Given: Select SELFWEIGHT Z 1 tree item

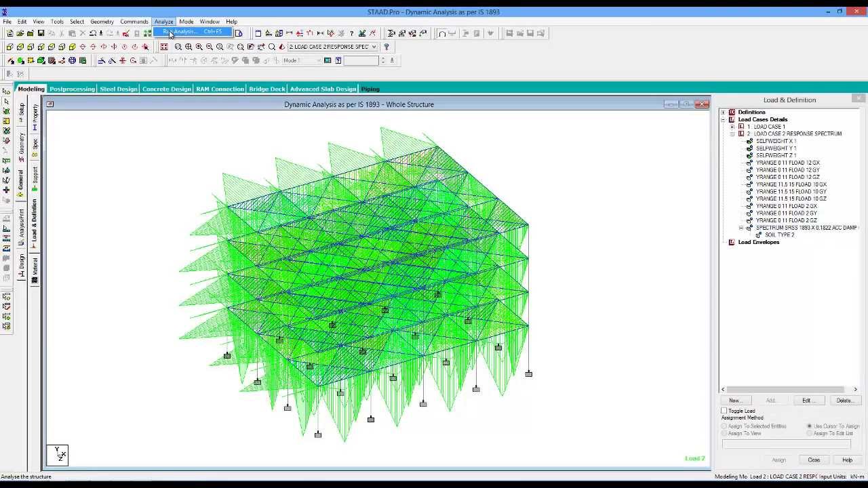Looking at the screenshot, I should (776, 155).
